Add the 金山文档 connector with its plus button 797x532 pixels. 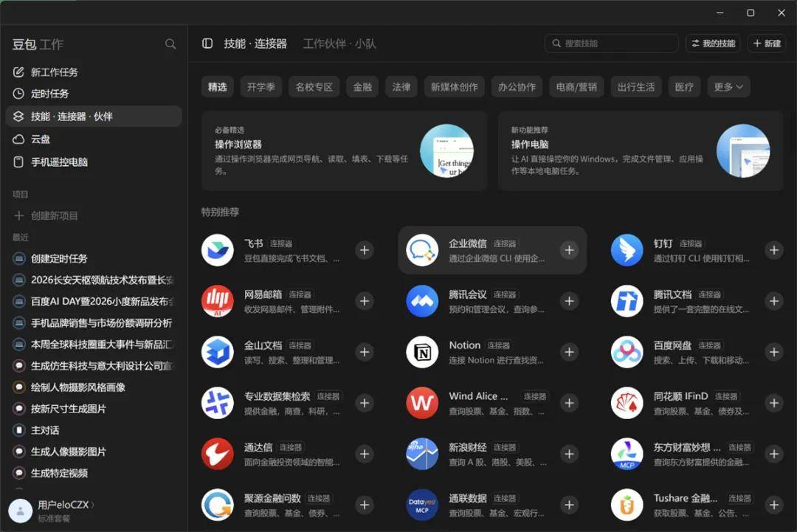click(x=365, y=352)
